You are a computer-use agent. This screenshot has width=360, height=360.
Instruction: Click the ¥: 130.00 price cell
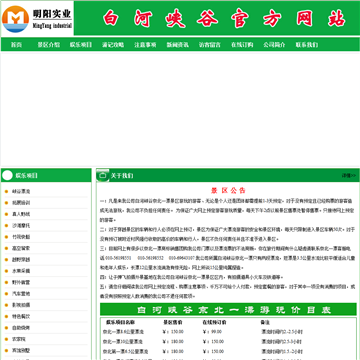(x=173, y=332)
